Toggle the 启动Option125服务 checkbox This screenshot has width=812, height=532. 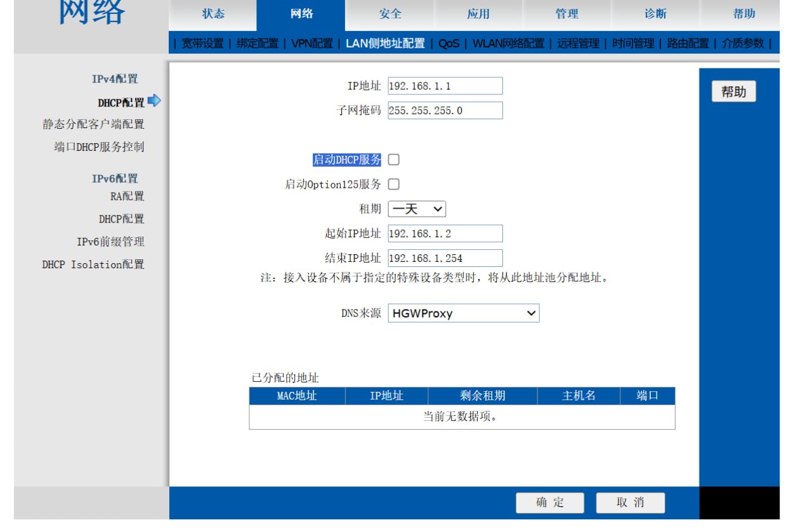tap(393, 185)
